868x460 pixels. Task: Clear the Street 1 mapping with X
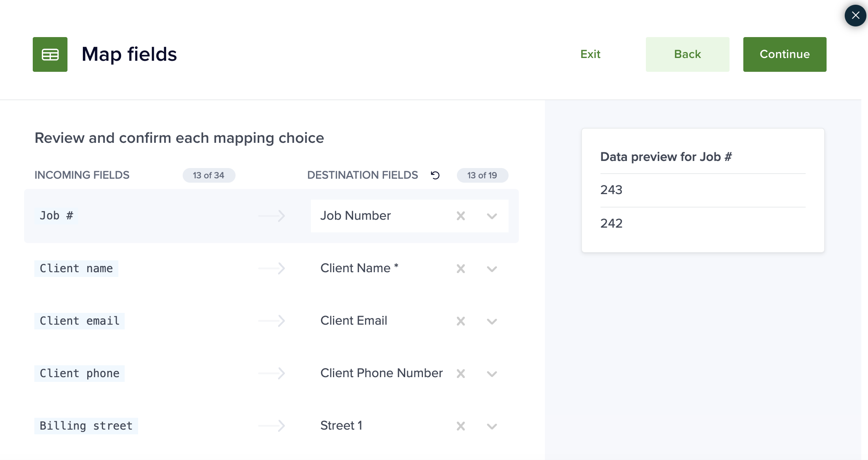460,426
